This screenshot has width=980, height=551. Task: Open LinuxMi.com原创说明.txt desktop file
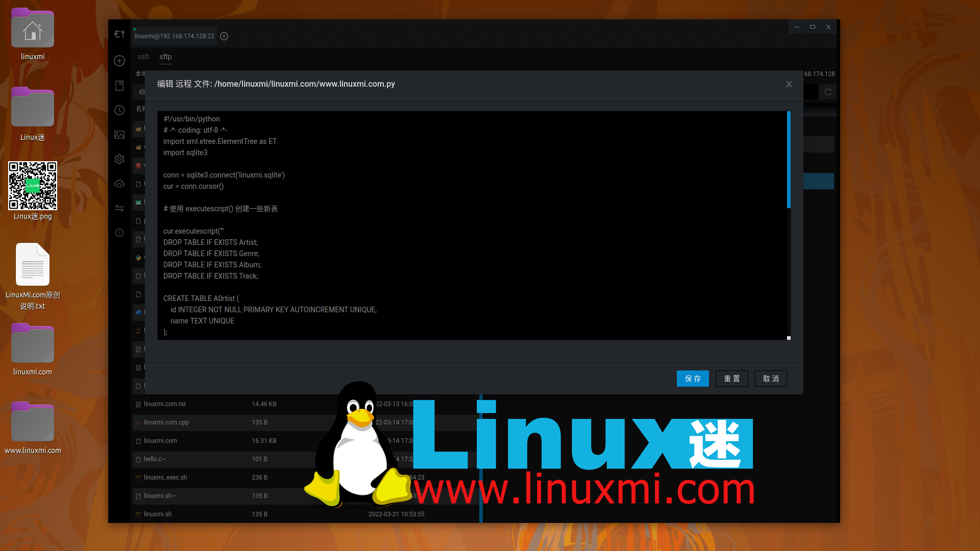(33, 277)
